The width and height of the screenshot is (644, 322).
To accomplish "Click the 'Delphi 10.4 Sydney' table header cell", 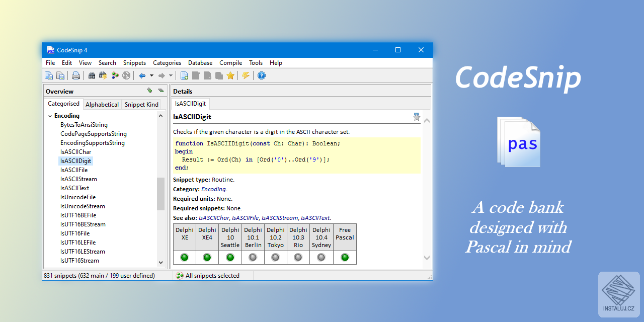I will click(321, 237).
